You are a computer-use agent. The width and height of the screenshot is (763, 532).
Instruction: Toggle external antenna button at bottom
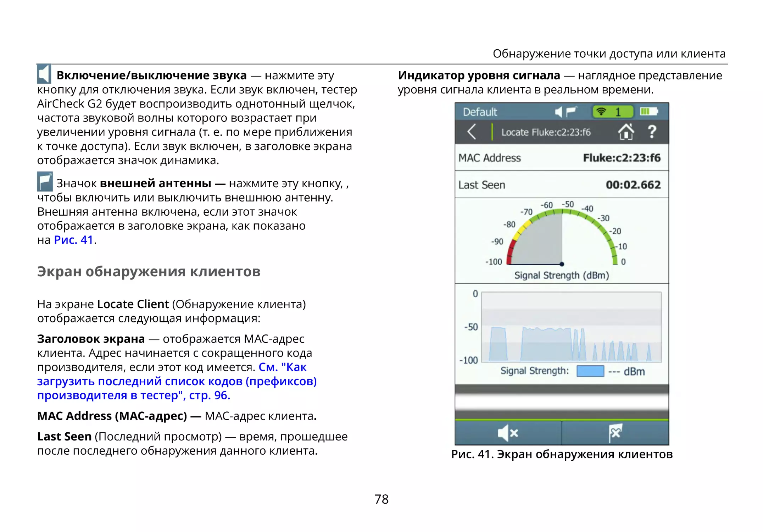pos(616,433)
